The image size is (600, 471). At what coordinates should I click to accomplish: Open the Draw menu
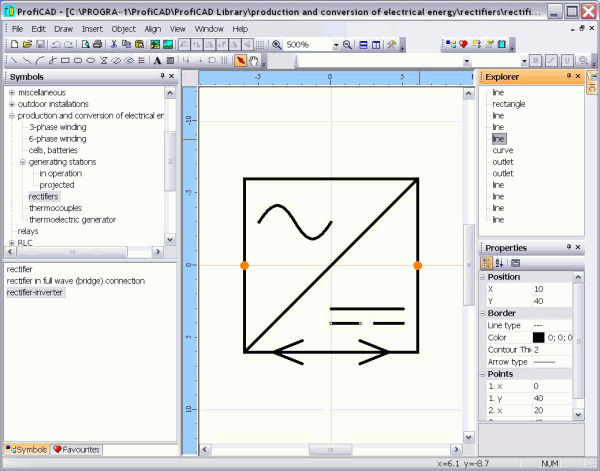click(x=64, y=29)
